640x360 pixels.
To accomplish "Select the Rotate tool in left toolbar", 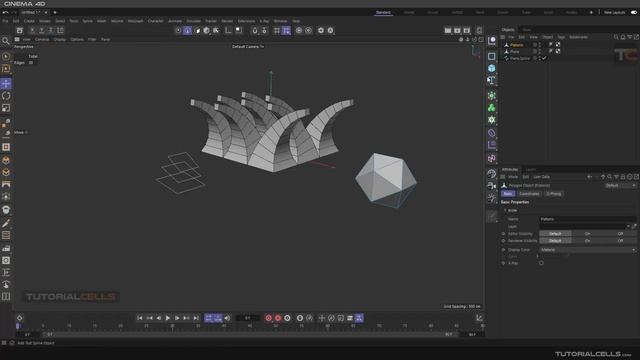I will pos(6,96).
